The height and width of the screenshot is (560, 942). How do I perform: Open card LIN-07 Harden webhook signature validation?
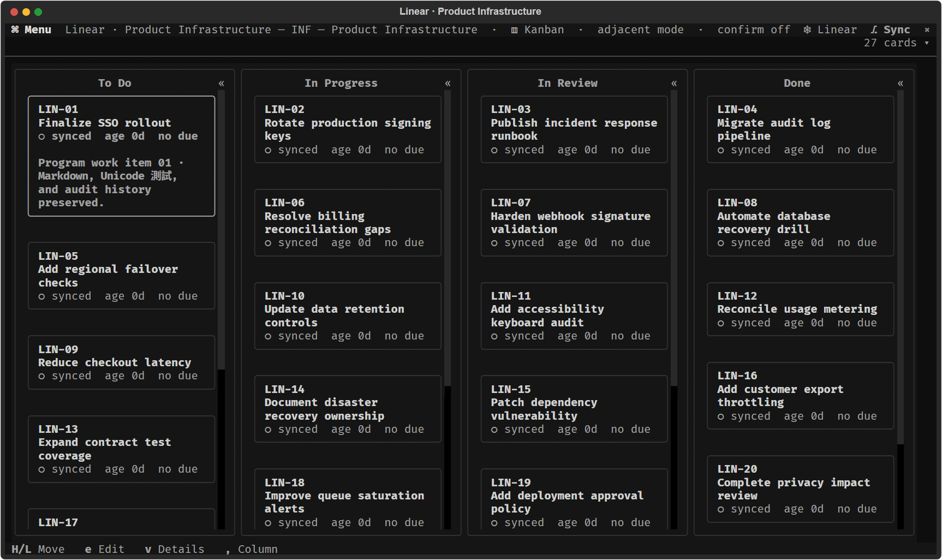574,223
